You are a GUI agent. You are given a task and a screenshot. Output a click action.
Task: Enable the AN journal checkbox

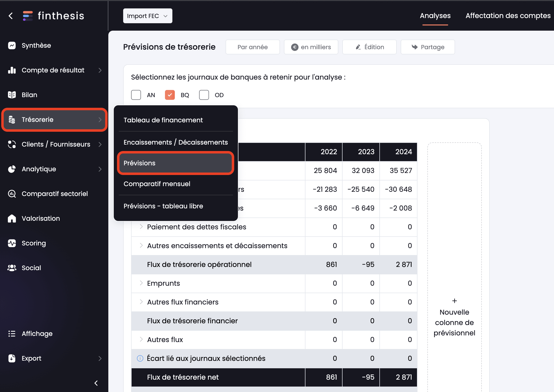click(x=136, y=95)
